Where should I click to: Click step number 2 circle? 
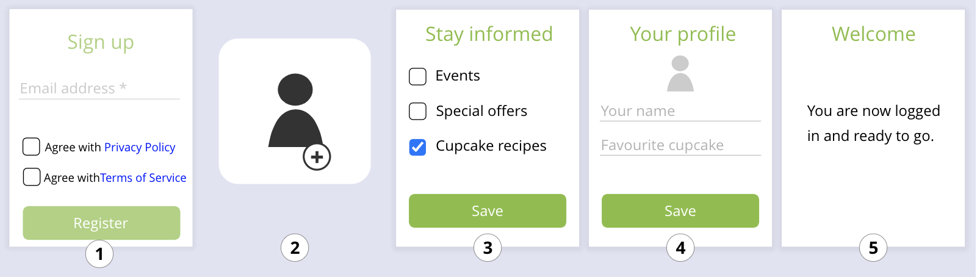pos(295,248)
